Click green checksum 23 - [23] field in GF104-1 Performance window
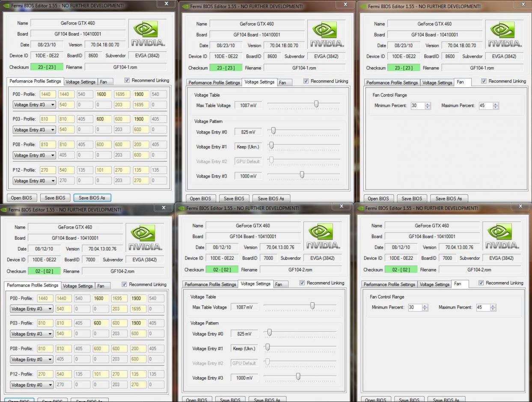This screenshot has height=402, width=532. [47, 67]
